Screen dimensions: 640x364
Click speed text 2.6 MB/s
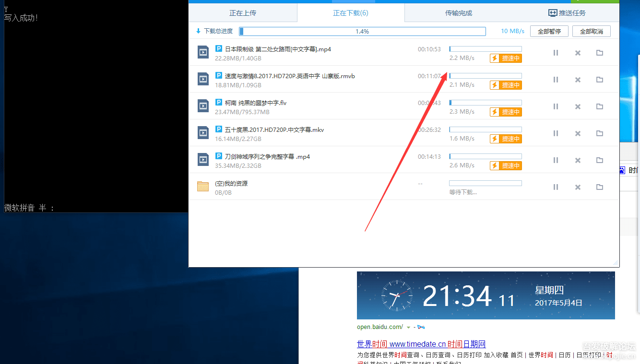pyautogui.click(x=462, y=165)
